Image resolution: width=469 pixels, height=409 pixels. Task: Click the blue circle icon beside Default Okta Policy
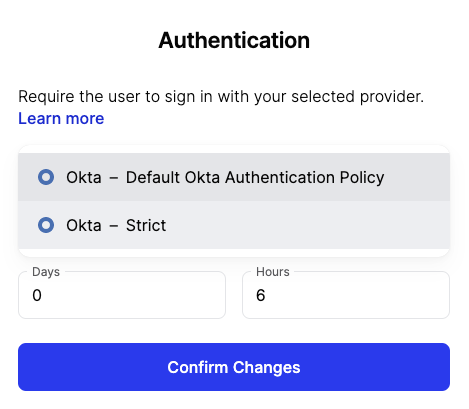[x=46, y=177]
